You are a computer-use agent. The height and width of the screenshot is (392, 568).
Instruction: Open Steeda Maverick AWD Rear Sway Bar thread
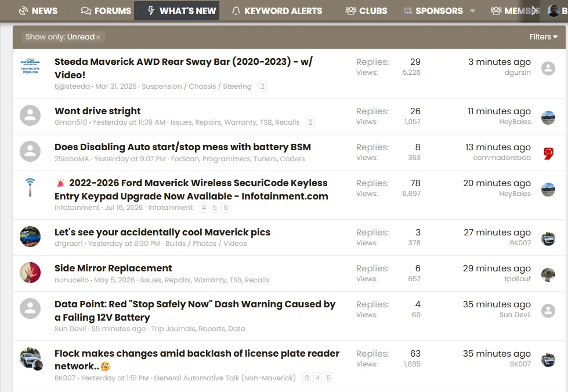pyautogui.click(x=184, y=68)
